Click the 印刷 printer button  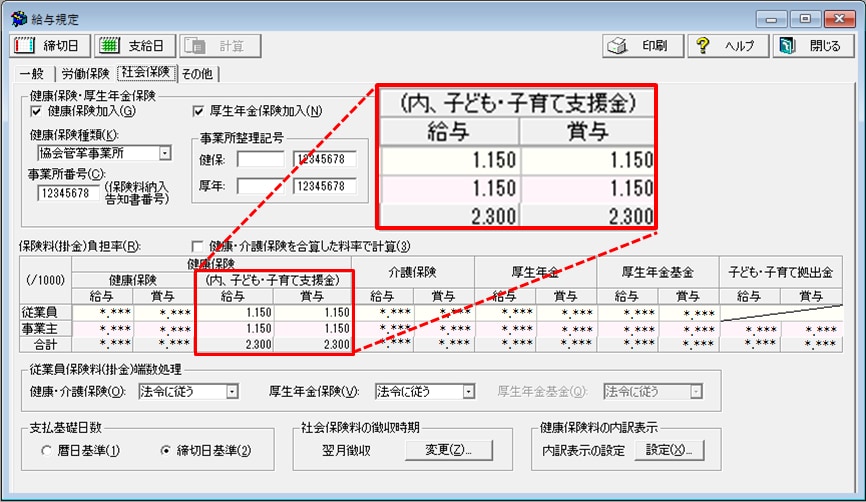pos(643,46)
